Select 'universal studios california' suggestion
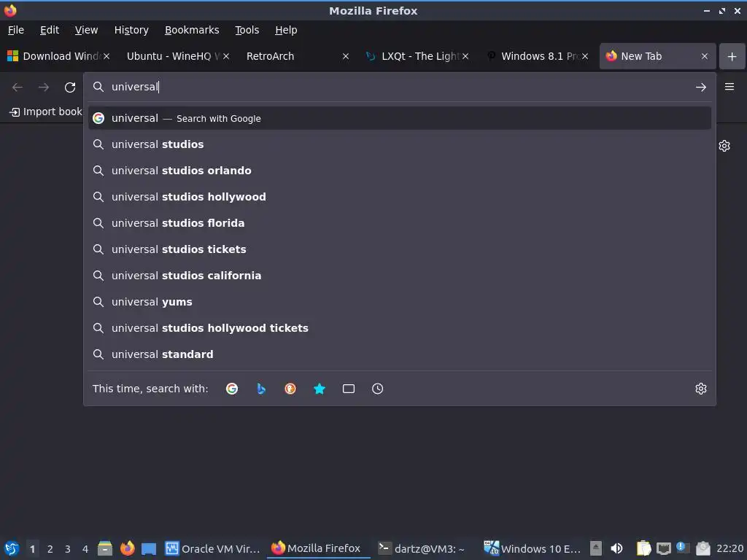 coord(400,275)
